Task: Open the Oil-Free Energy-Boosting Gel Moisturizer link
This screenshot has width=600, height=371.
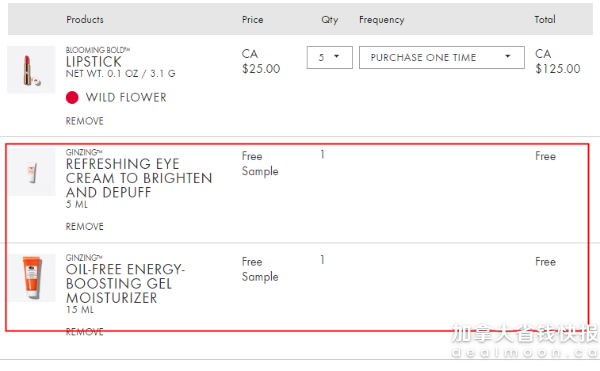Action: click(x=126, y=283)
